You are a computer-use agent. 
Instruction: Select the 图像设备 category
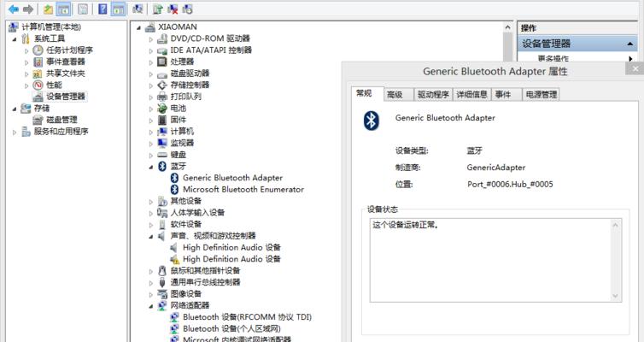[185, 294]
